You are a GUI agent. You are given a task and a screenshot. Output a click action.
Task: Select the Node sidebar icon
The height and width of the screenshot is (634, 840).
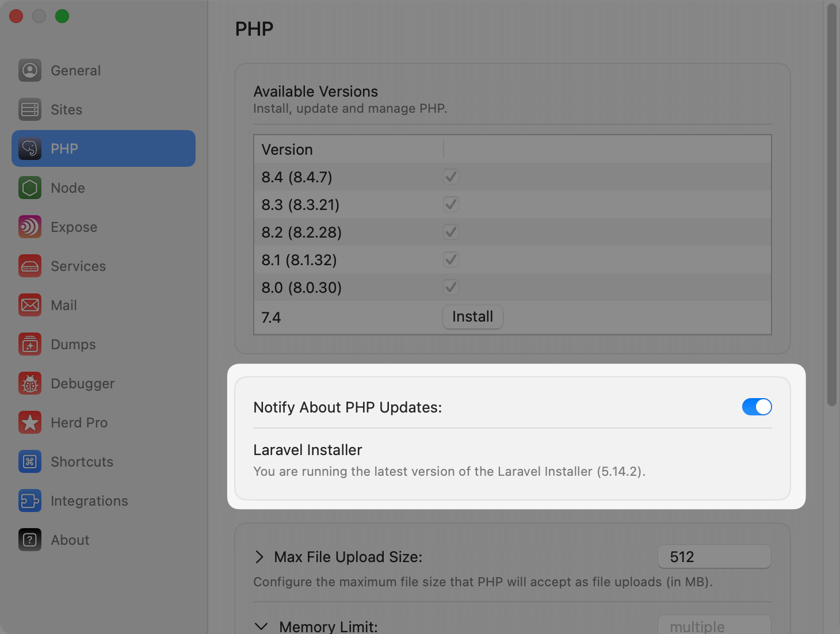(30, 188)
